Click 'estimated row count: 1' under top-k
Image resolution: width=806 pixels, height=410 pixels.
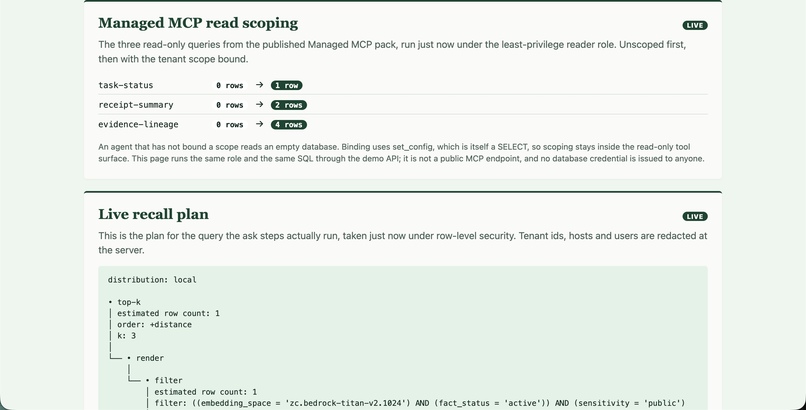(168, 313)
